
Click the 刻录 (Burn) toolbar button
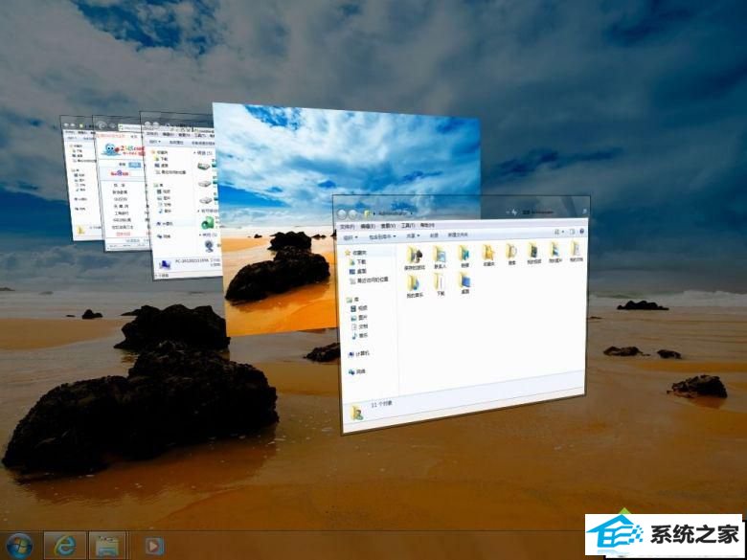pyautogui.click(x=434, y=235)
